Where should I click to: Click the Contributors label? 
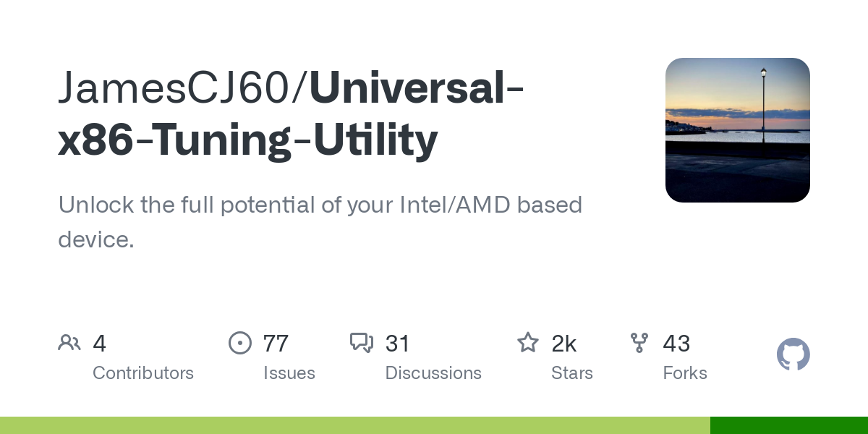143,373
